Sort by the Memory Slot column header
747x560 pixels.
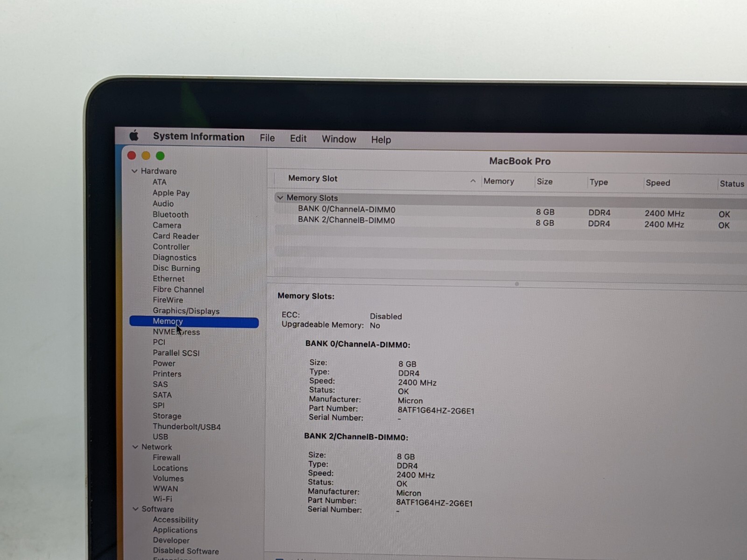point(313,178)
